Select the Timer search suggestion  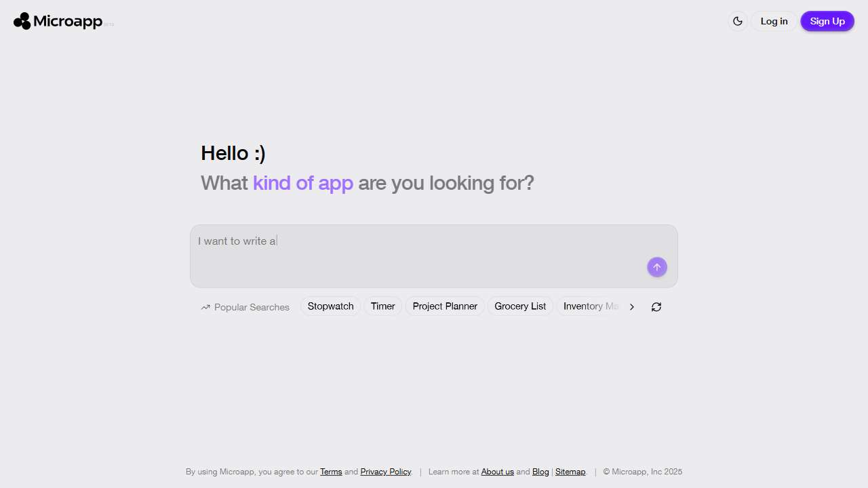point(382,306)
